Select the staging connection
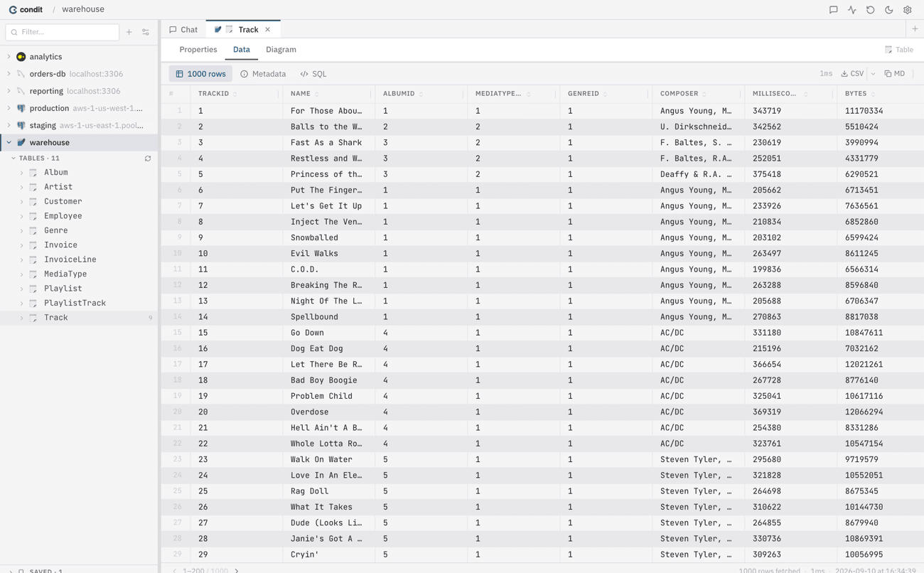 click(79, 125)
